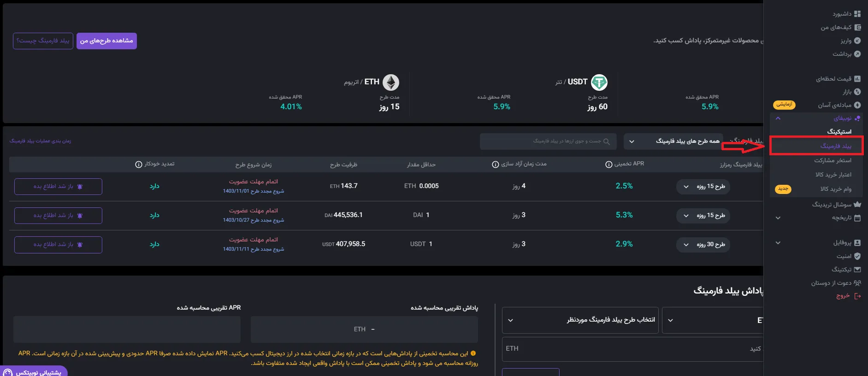The image size is (868, 376).
Task: Click the جدید badge beside وام خرید کالا
Action: point(783,189)
